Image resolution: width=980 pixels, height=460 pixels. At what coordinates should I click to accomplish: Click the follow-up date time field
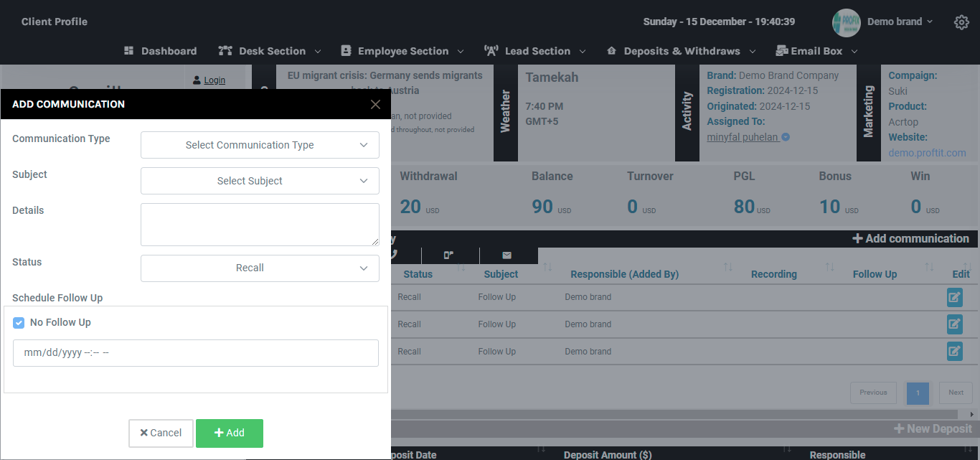195,353
